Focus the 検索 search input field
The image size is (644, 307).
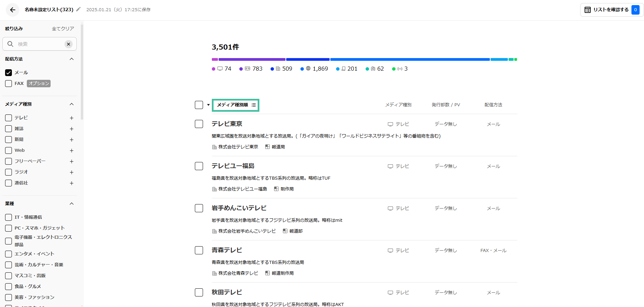40,44
